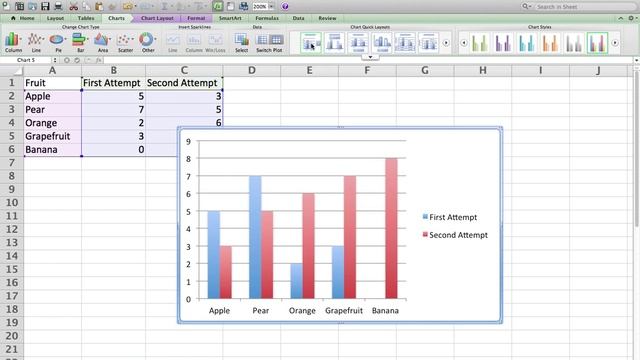The image size is (640, 360).
Task: Plot series by row in Switch Plot
Action: click(x=262, y=40)
